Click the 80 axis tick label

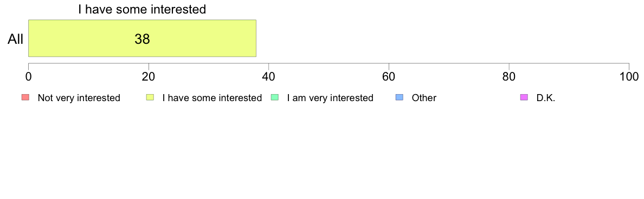[509, 77]
